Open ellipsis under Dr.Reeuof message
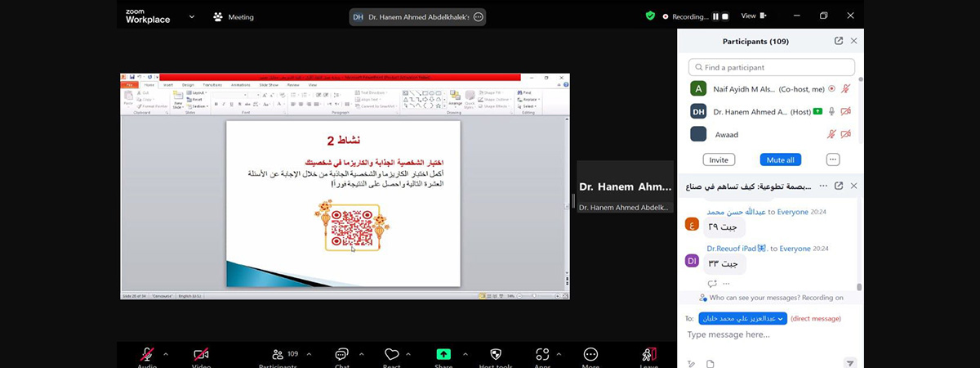 tap(726, 283)
